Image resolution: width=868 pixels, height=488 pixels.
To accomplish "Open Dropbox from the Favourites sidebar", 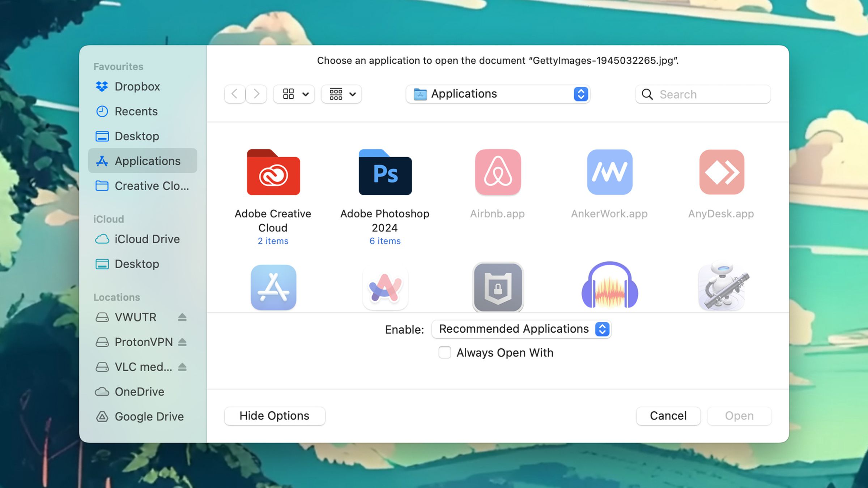I will [x=137, y=86].
